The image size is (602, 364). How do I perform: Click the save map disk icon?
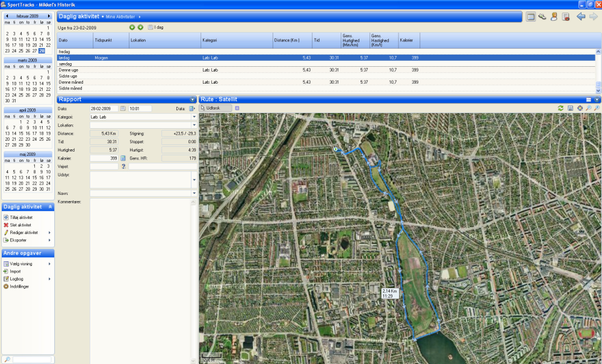[x=569, y=108]
